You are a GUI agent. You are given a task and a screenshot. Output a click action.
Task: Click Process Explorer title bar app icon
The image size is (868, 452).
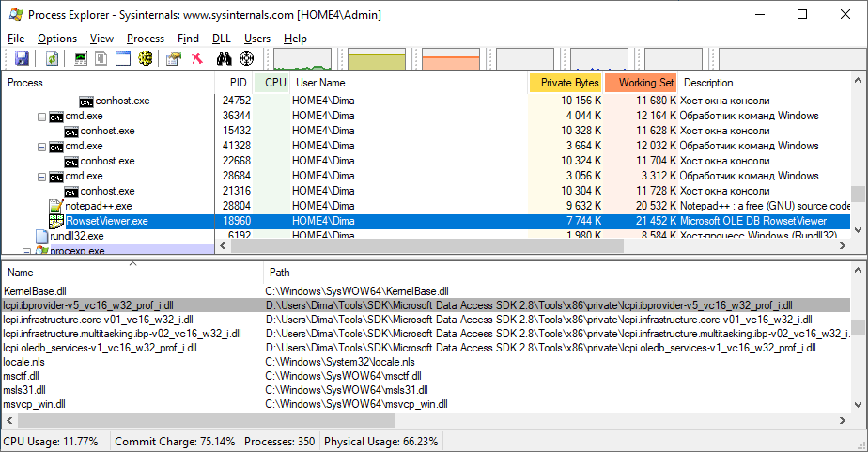pos(16,14)
